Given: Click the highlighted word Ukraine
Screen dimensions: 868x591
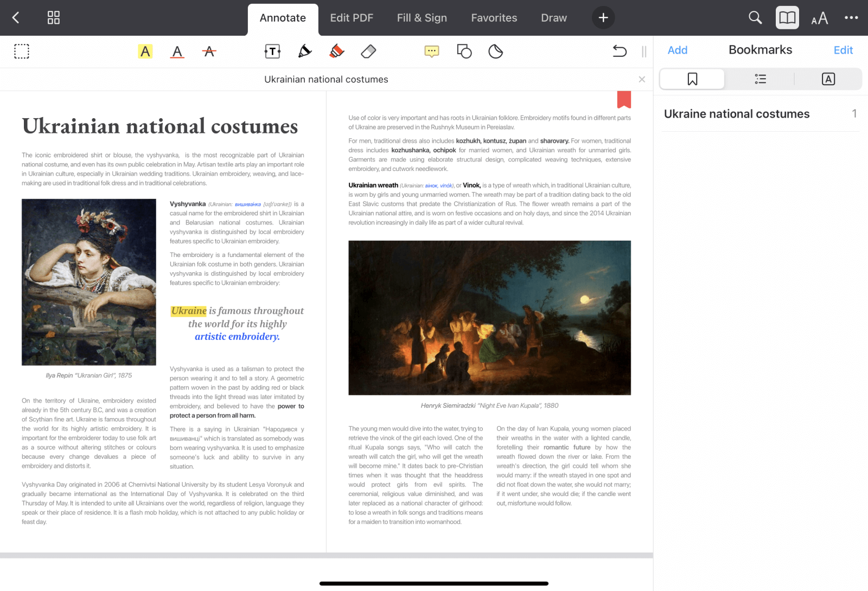Looking at the screenshot, I should click(189, 311).
